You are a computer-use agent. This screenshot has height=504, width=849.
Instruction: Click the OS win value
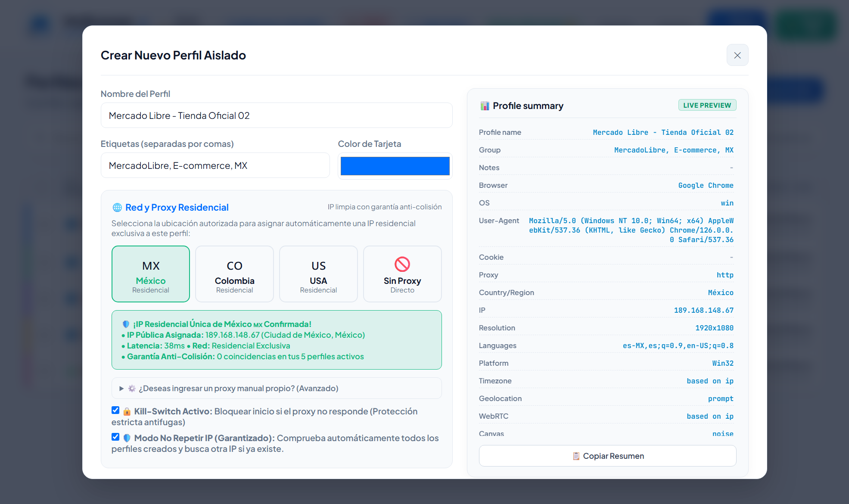727,203
